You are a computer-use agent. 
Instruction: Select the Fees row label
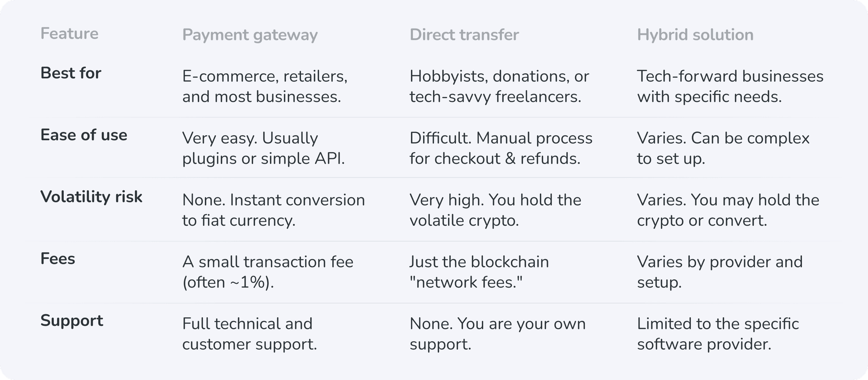[57, 259]
